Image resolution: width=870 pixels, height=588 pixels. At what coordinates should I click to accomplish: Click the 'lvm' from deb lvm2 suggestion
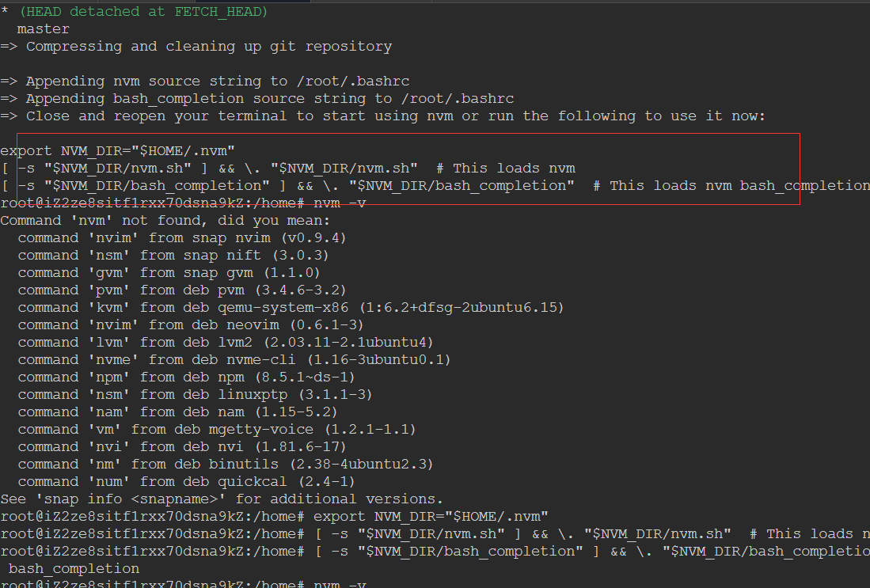point(226,343)
